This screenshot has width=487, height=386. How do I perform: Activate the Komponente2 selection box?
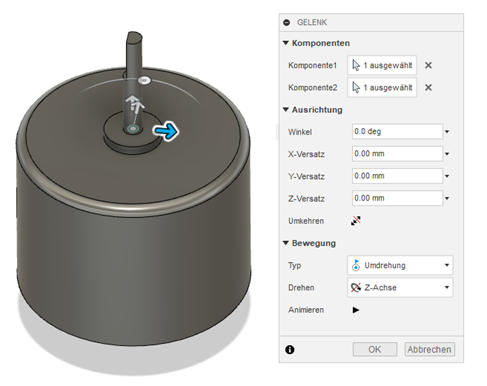pyautogui.click(x=382, y=87)
